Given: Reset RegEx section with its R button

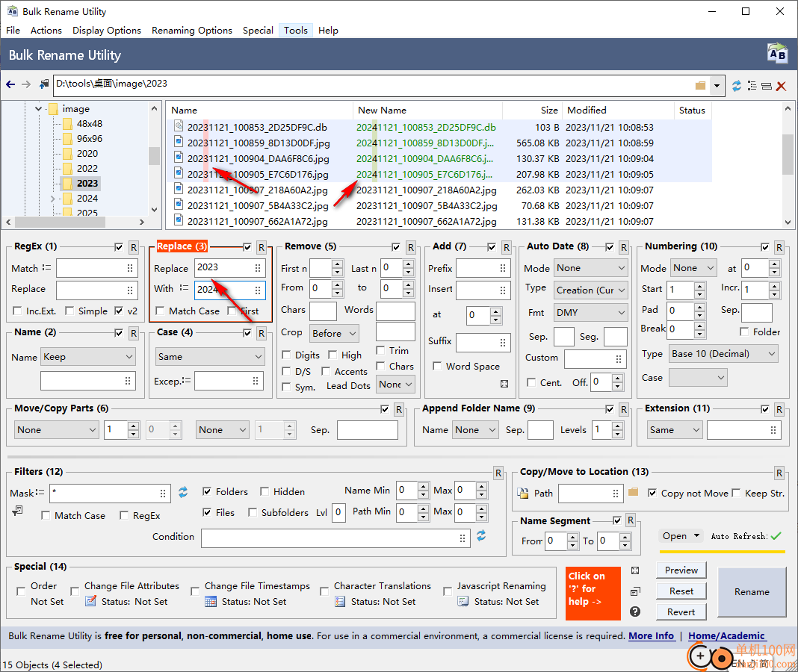Looking at the screenshot, I should tap(133, 248).
